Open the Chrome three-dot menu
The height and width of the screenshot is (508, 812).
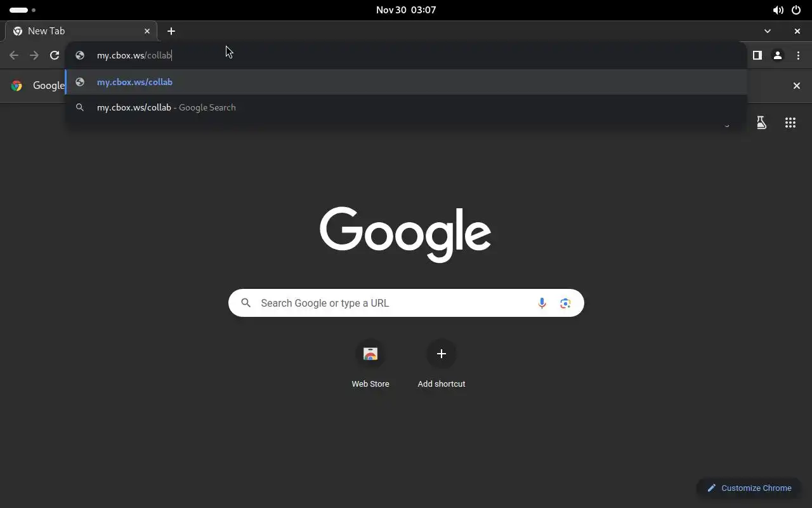[x=798, y=55]
